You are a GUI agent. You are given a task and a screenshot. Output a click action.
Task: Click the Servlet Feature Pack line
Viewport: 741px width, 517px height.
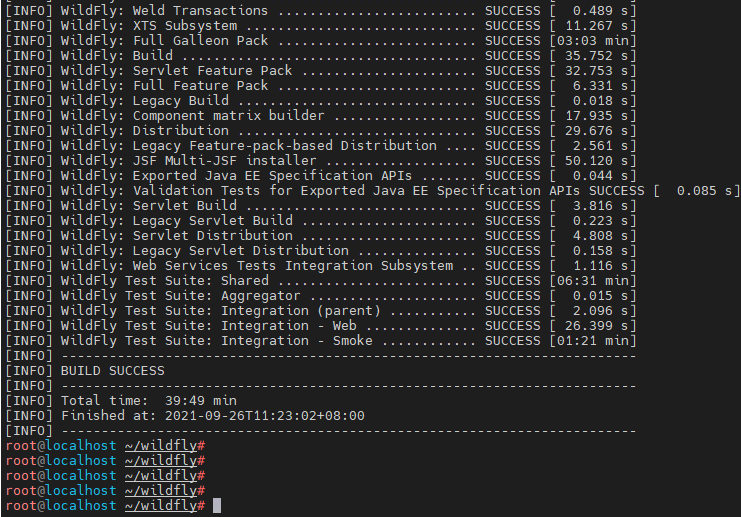tap(321, 71)
